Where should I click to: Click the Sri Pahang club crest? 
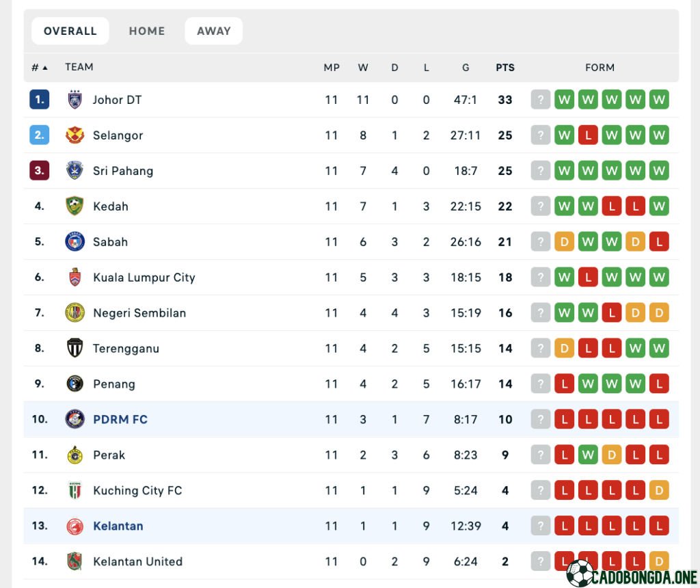(x=75, y=170)
